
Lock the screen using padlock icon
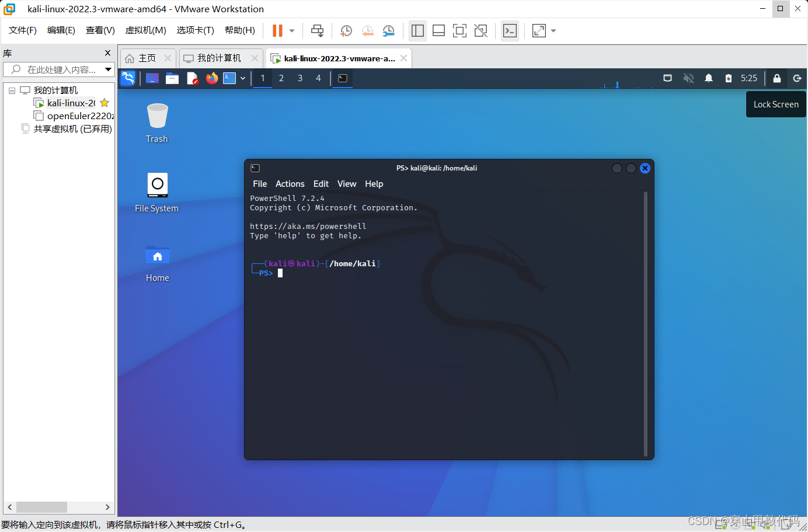point(777,78)
